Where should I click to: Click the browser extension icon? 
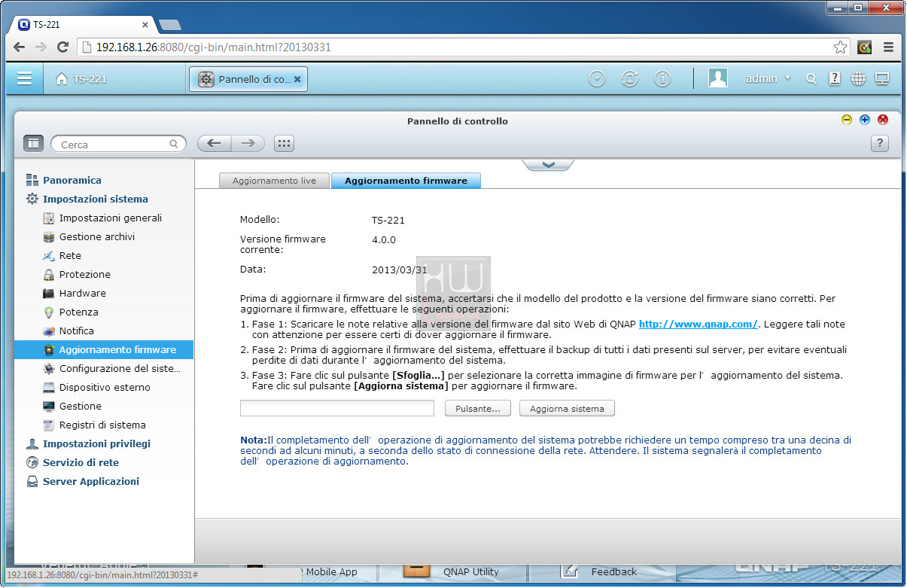click(x=865, y=47)
